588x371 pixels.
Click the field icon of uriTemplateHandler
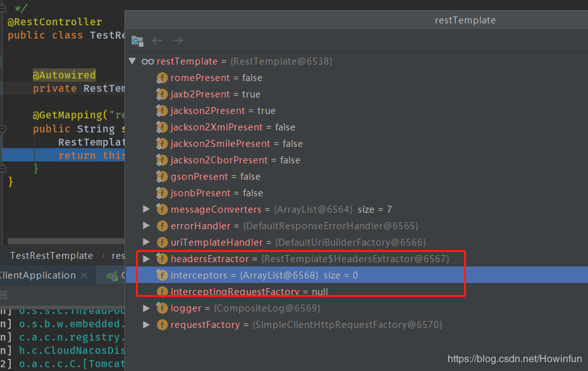[162, 242]
